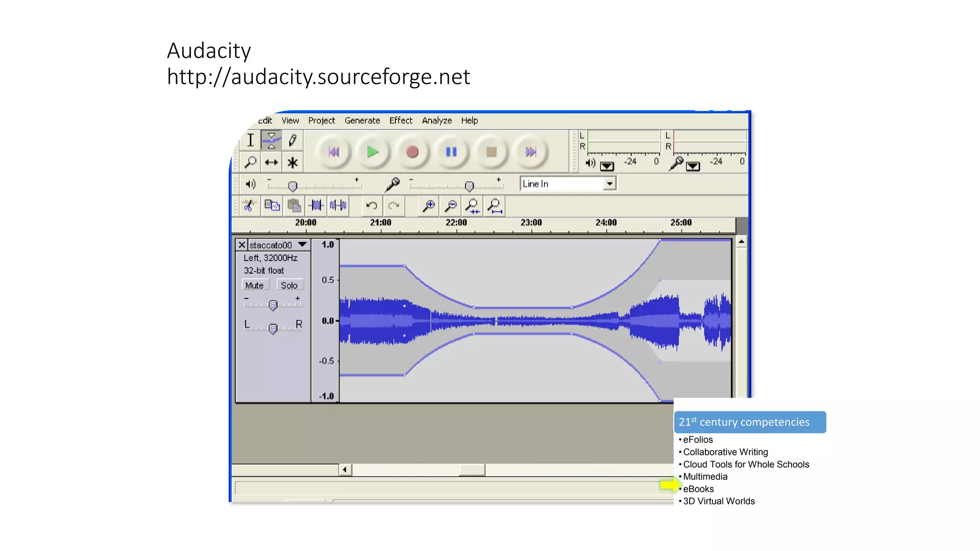Open input meter dropdown arrow

[x=693, y=166]
